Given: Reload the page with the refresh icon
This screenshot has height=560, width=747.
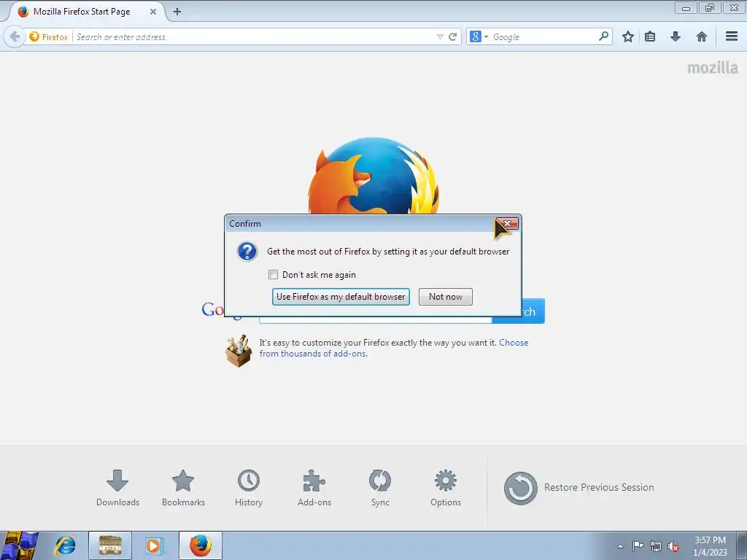Looking at the screenshot, I should (x=452, y=36).
